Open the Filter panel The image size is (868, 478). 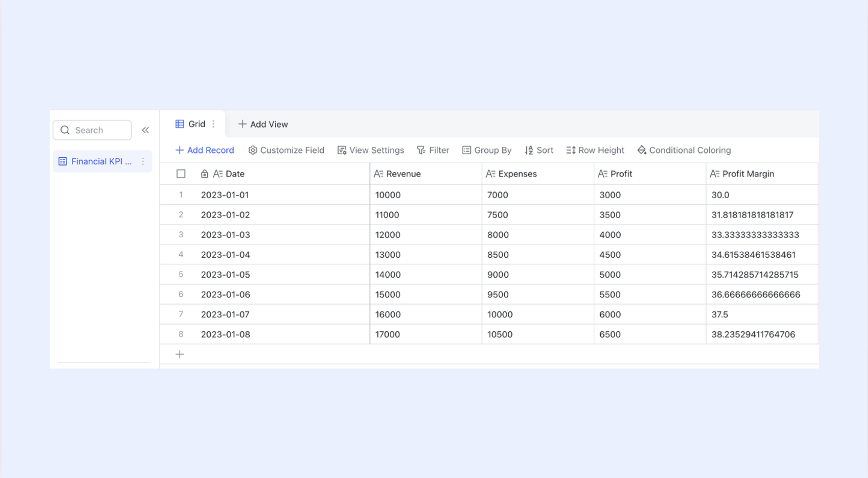click(433, 150)
